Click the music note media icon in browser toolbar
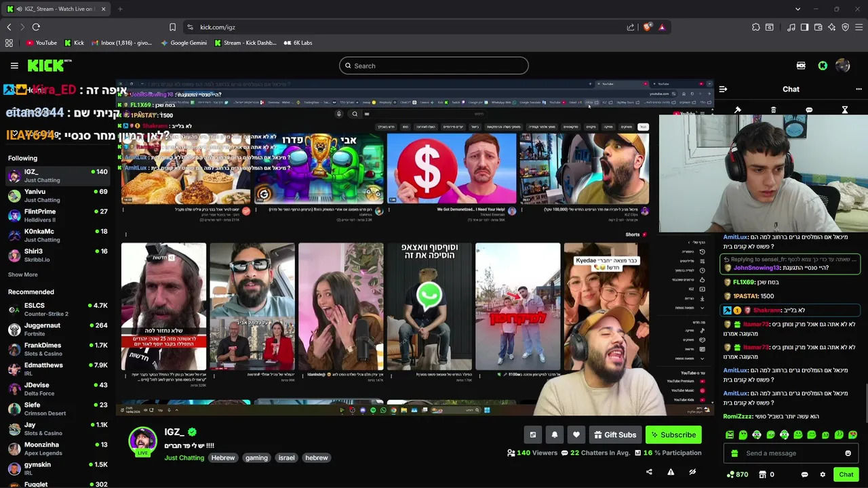 [x=791, y=27]
